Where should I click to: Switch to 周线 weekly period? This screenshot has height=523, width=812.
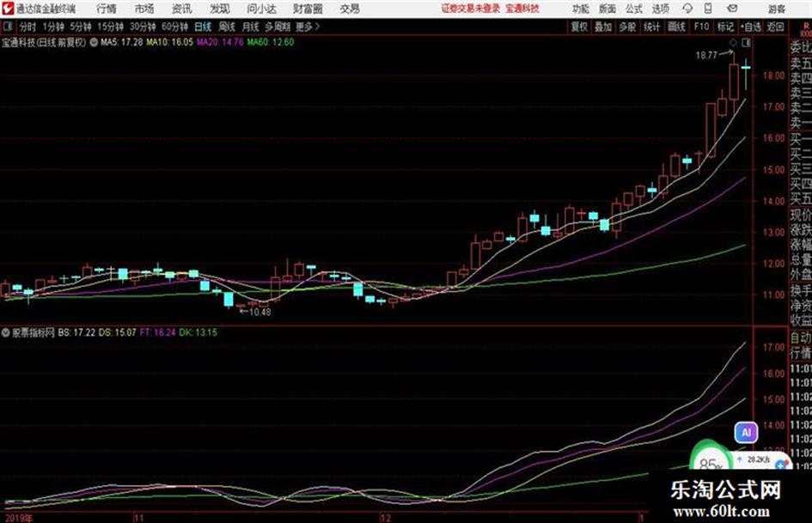click(x=227, y=27)
